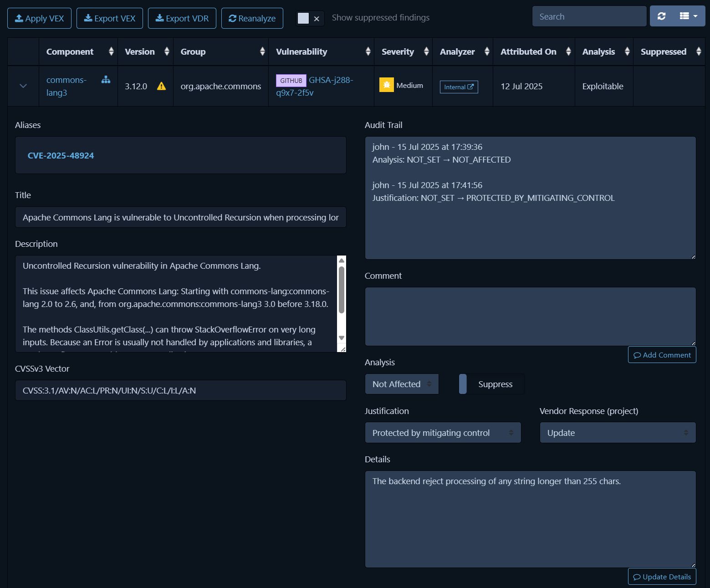Image resolution: width=710 pixels, height=588 pixels.
Task: Open the commons-lang3 component link
Action: pos(66,86)
